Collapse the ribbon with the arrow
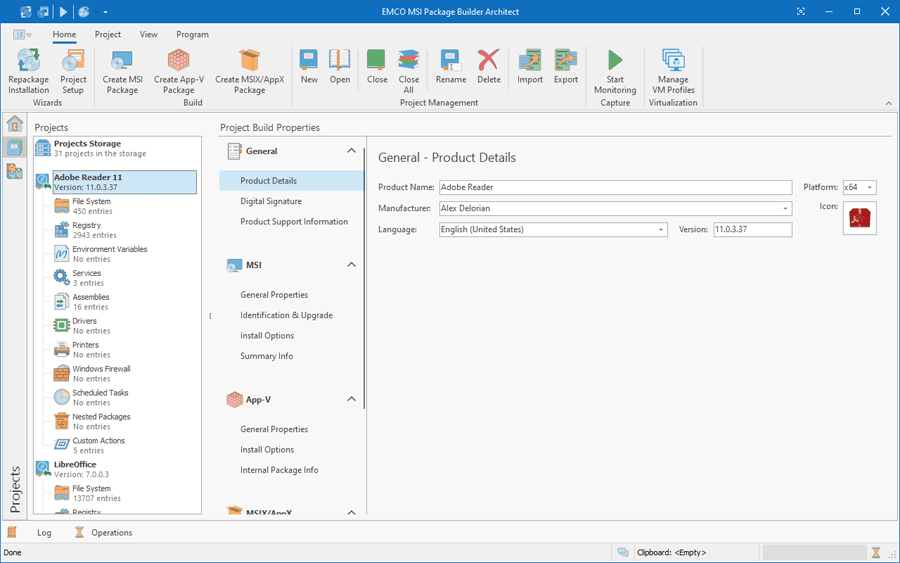 pos(888,103)
